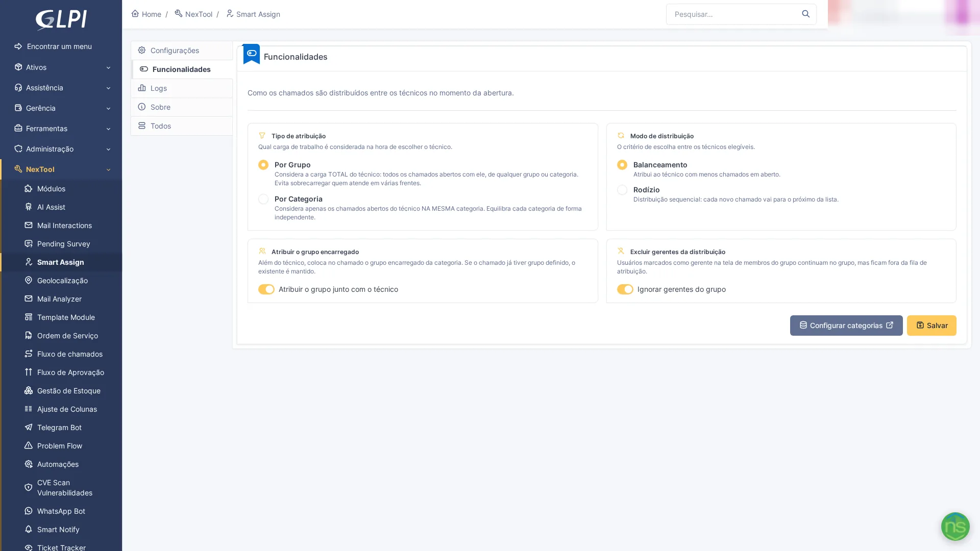Open the AI Assist module
The image size is (980, 551).
tap(62, 207)
